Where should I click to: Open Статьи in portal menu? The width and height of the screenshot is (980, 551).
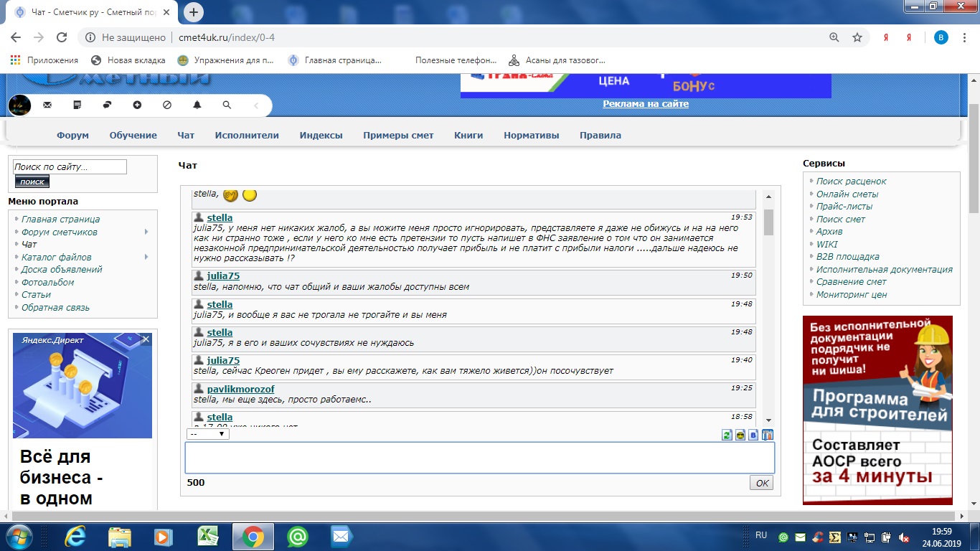coord(36,295)
